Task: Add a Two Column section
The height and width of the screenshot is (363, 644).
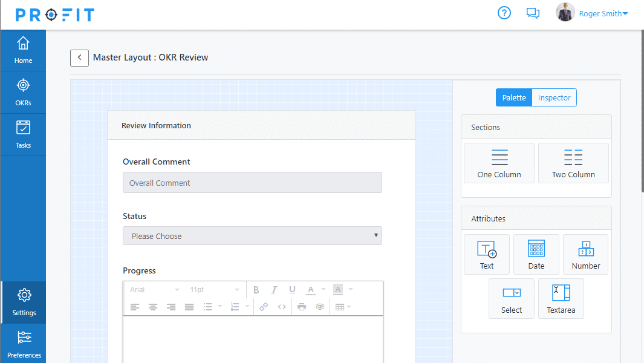Action: (x=573, y=163)
